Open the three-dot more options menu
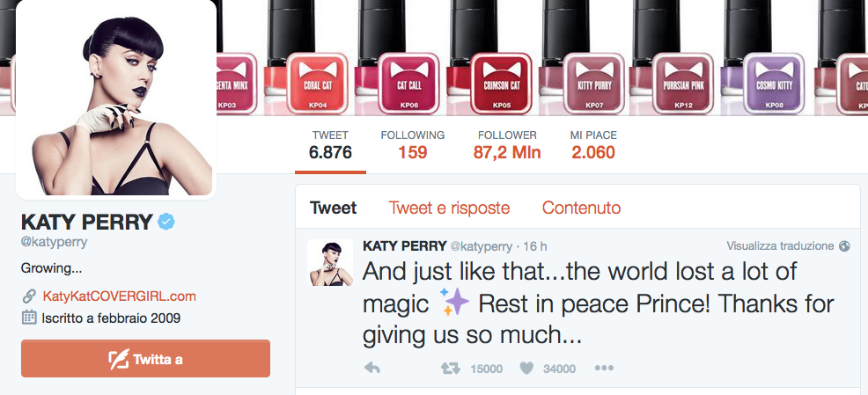This screenshot has height=395, width=868. coord(603,368)
